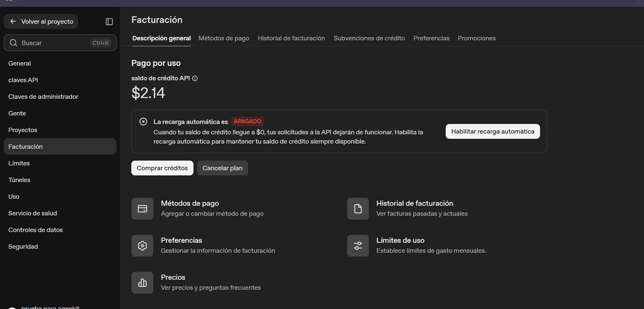Click 'Ver facturas pasadas y actuales' text
Screen dimensions: 644x309
tap(422, 214)
